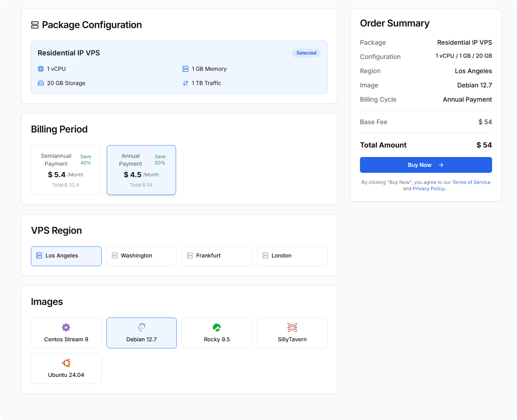Open the Terms of Service link
517x420 pixels.
click(x=471, y=182)
